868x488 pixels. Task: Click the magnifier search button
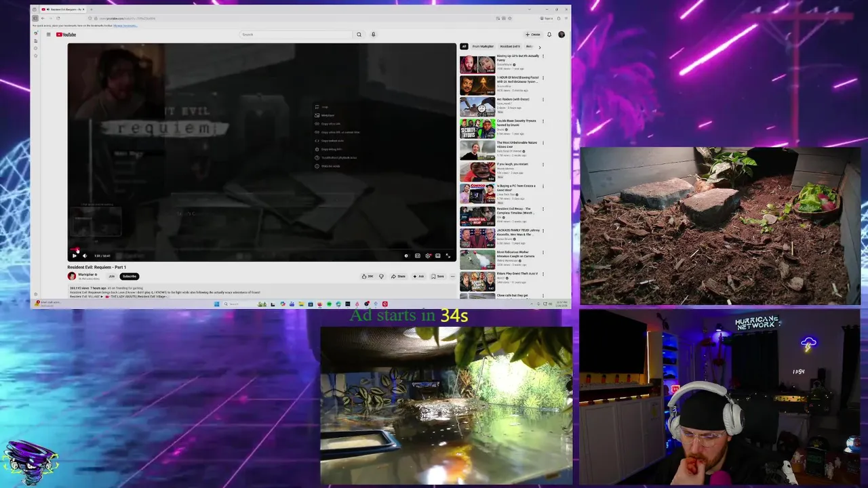[359, 35]
